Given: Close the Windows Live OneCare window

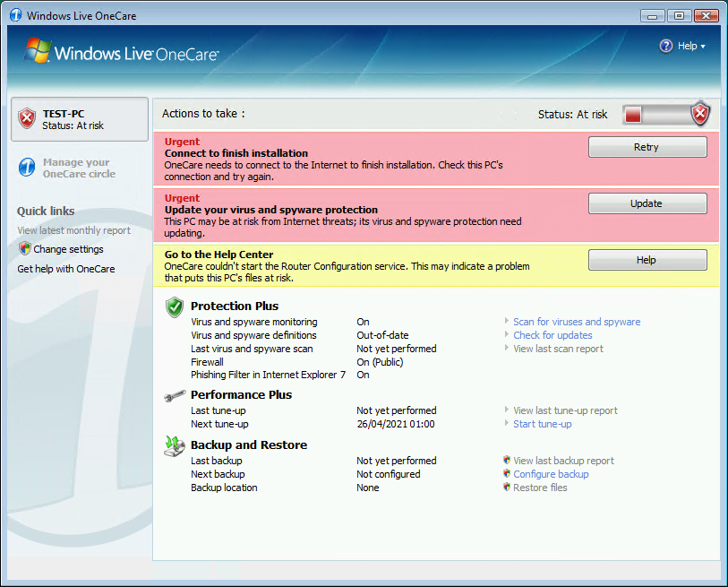Looking at the screenshot, I should click(x=706, y=16).
